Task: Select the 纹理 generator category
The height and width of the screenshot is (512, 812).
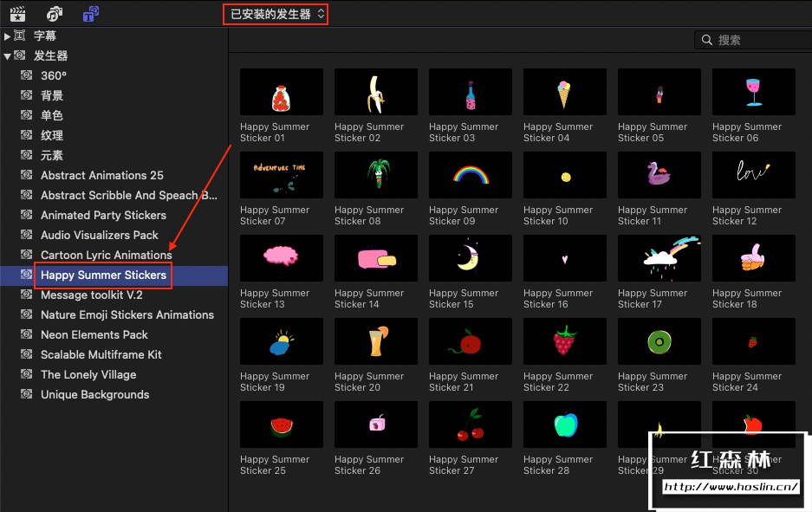Action: [52, 136]
